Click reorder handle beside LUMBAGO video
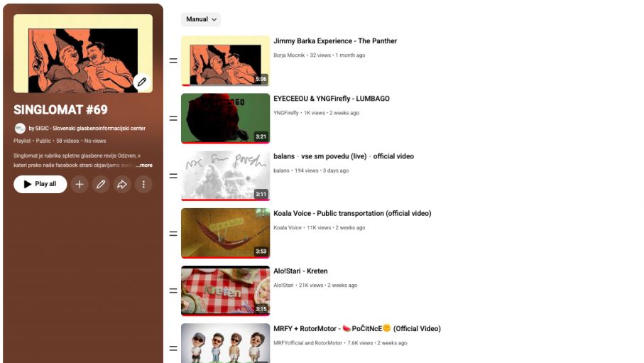 coord(173,119)
